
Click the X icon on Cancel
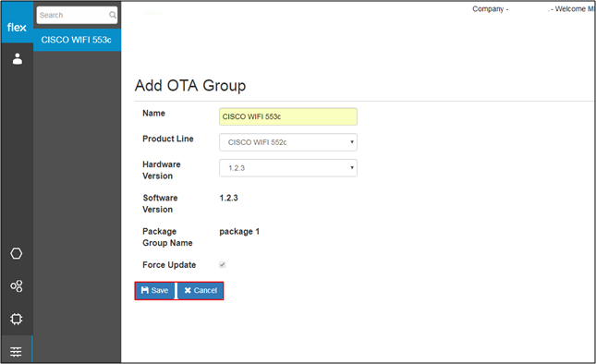tap(188, 290)
